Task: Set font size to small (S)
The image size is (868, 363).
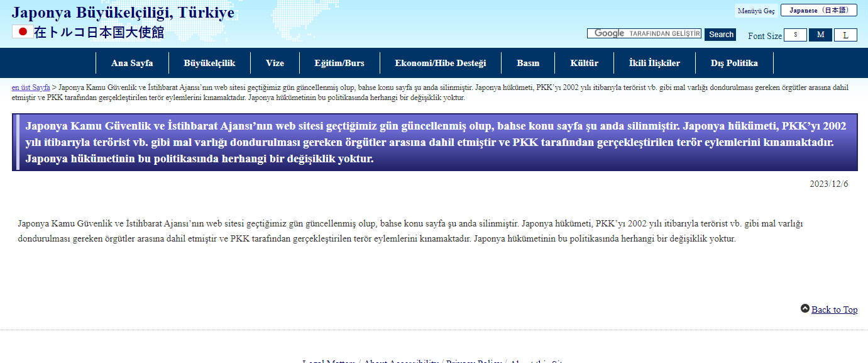Action: tap(795, 35)
